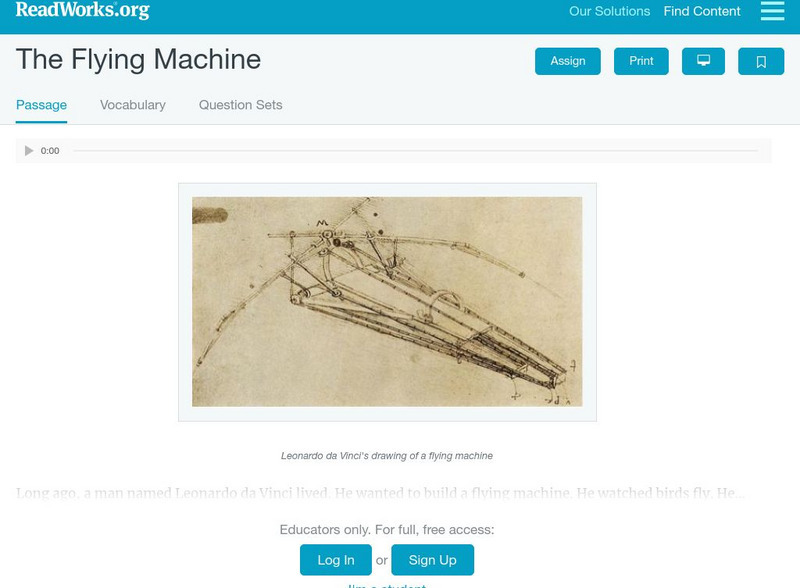The width and height of the screenshot is (800, 588).
Task: Click The Flying Machine title
Action: pos(138,59)
